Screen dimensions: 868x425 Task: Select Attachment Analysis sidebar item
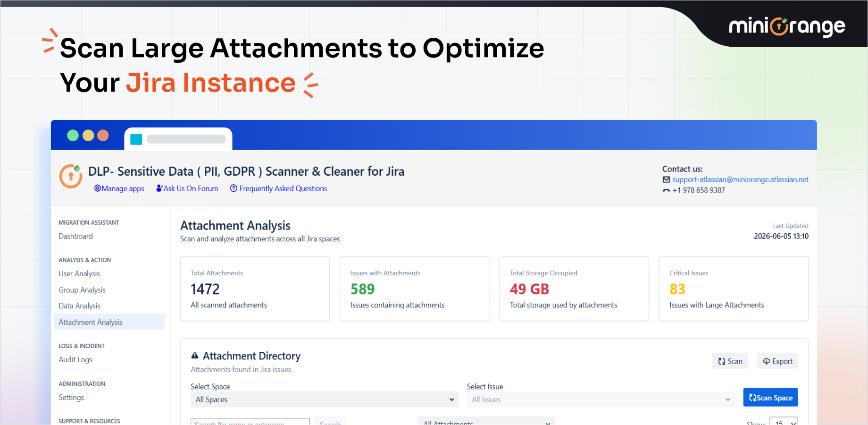pos(109,322)
